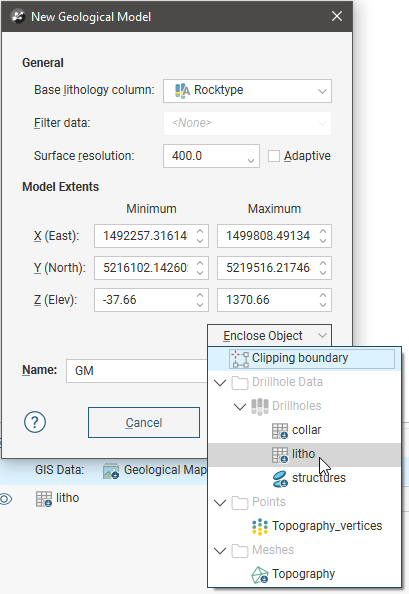Choose the structures disc icon
Screen dimensions: 409x594
coord(280,478)
